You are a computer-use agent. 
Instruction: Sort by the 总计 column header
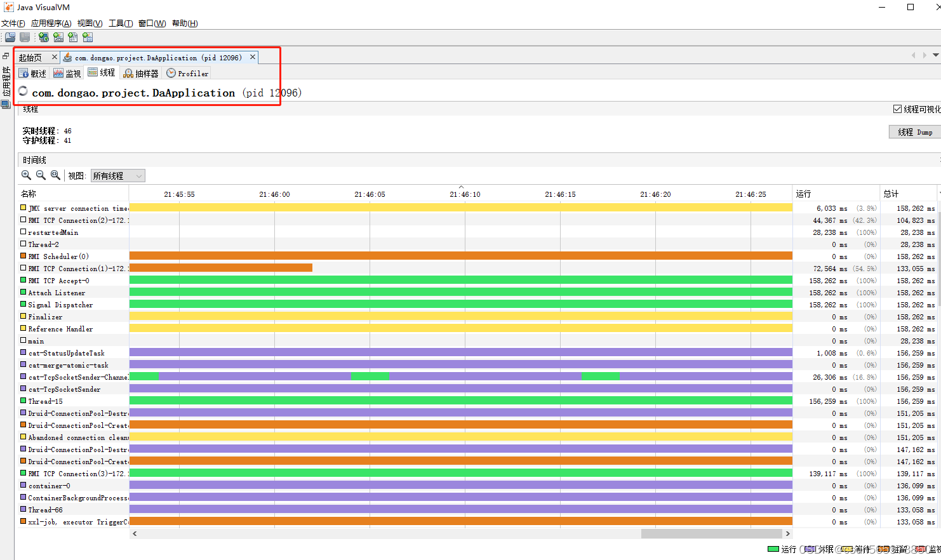pyautogui.click(x=909, y=194)
